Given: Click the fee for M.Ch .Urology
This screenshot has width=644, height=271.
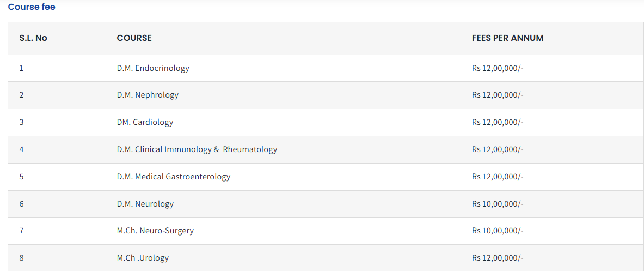Looking at the screenshot, I should click(x=497, y=258).
